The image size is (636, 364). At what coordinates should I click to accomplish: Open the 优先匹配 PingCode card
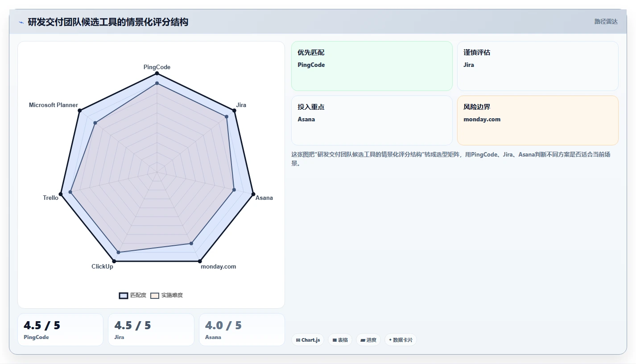tap(372, 66)
